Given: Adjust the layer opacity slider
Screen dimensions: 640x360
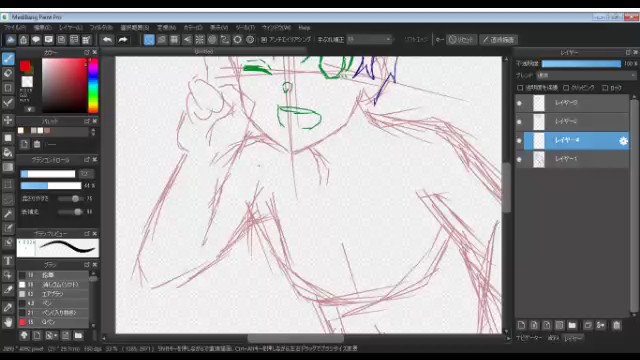Looking at the screenshot, I should (581, 64).
